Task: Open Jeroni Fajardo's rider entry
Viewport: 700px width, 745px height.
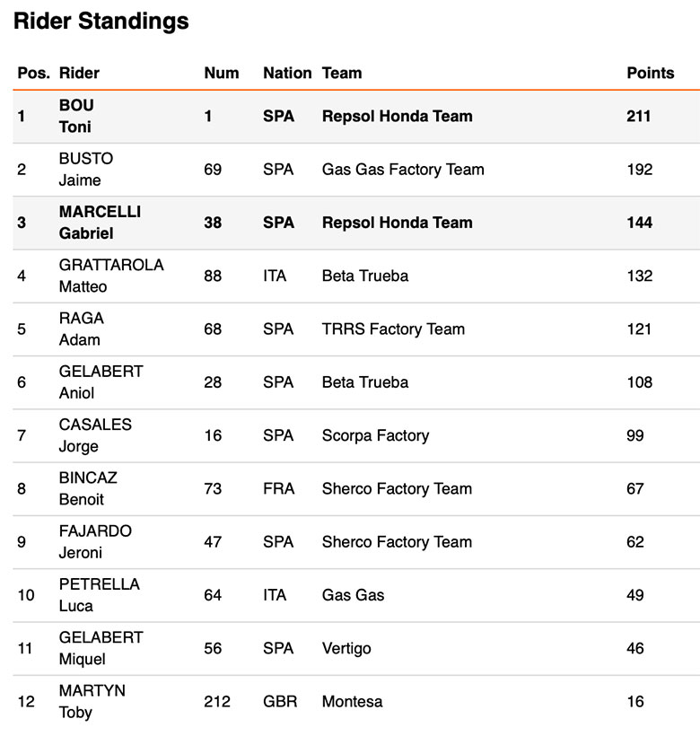Action: [95, 541]
